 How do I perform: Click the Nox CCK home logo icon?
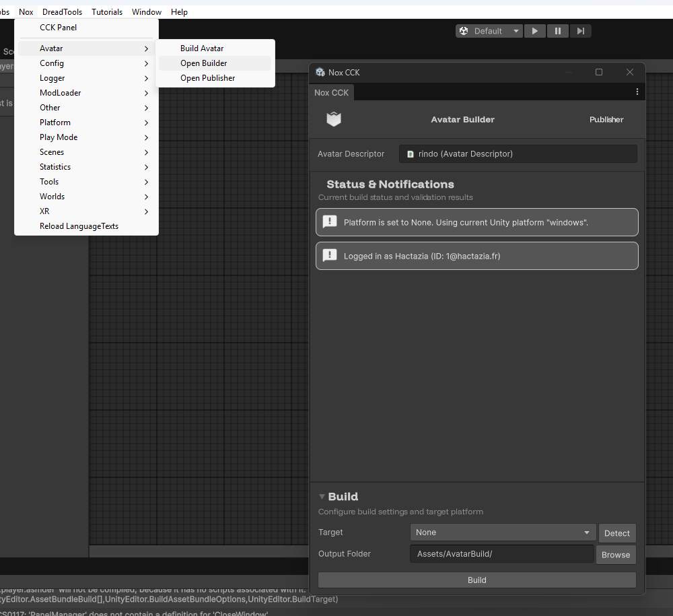334,119
